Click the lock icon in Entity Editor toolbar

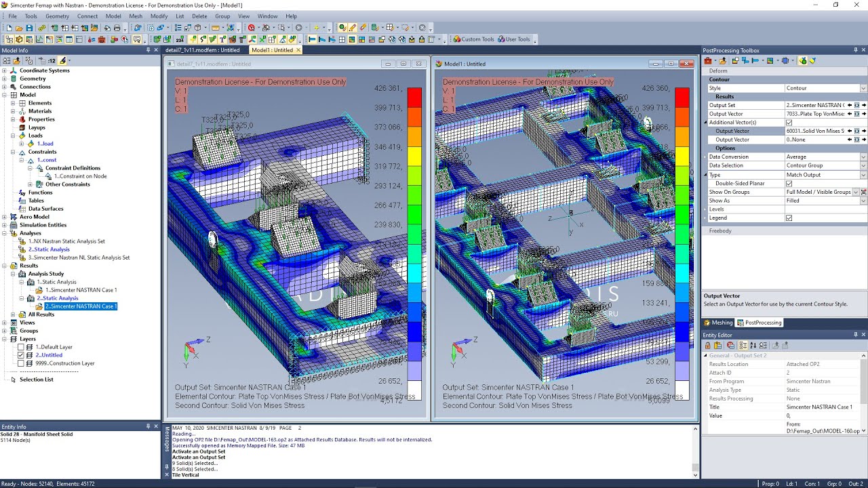tap(708, 346)
